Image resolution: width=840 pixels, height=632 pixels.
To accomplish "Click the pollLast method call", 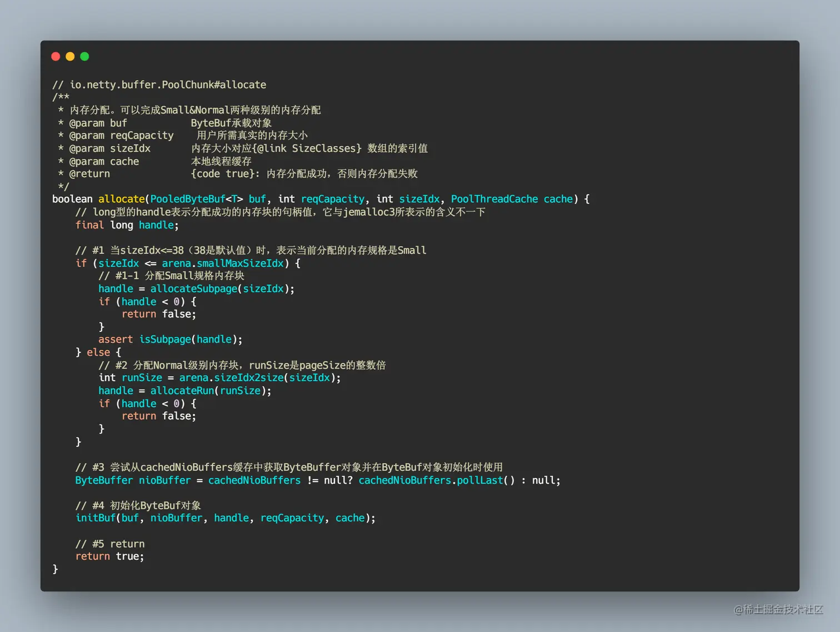I will [x=480, y=480].
